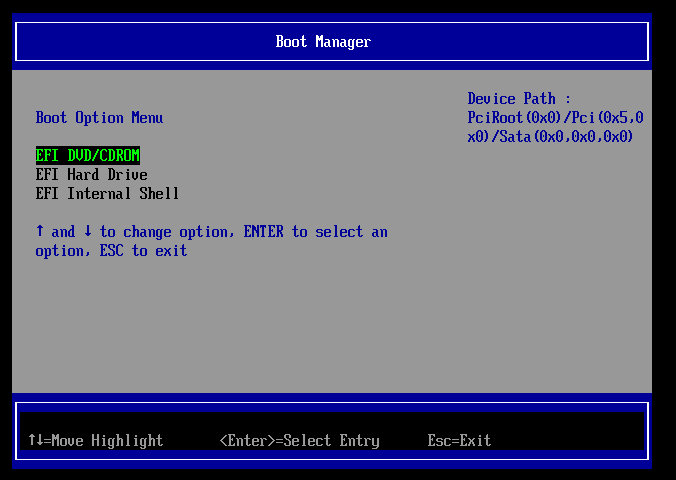Screen dimensions: 676x480
Task: Click the 'ENTER to select an' instruction line
Action: pos(211,232)
